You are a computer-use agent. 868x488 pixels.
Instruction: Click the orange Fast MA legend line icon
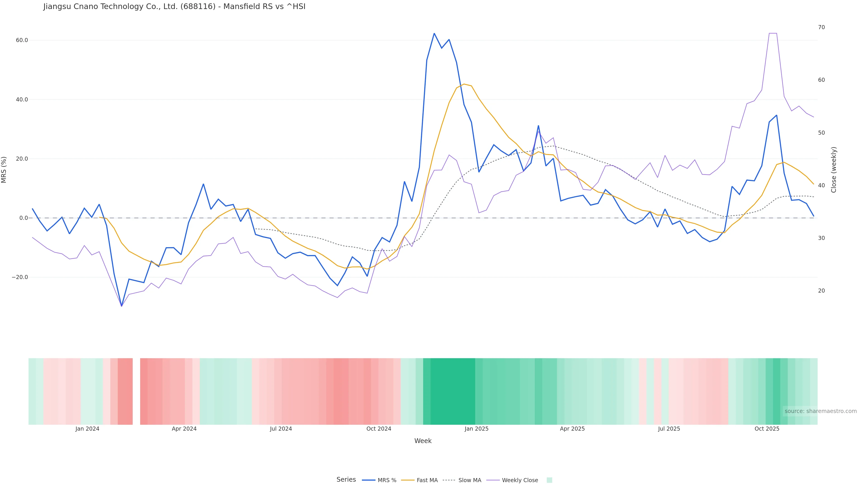pos(408,480)
